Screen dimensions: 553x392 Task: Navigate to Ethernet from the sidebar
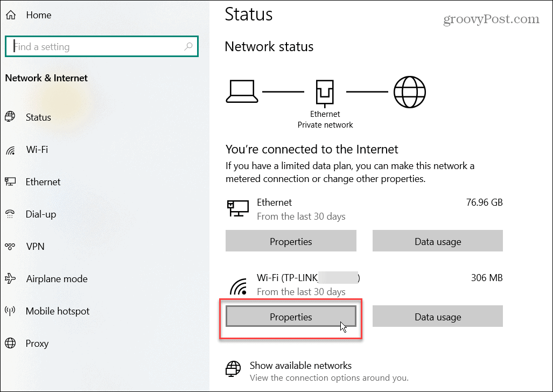click(43, 181)
